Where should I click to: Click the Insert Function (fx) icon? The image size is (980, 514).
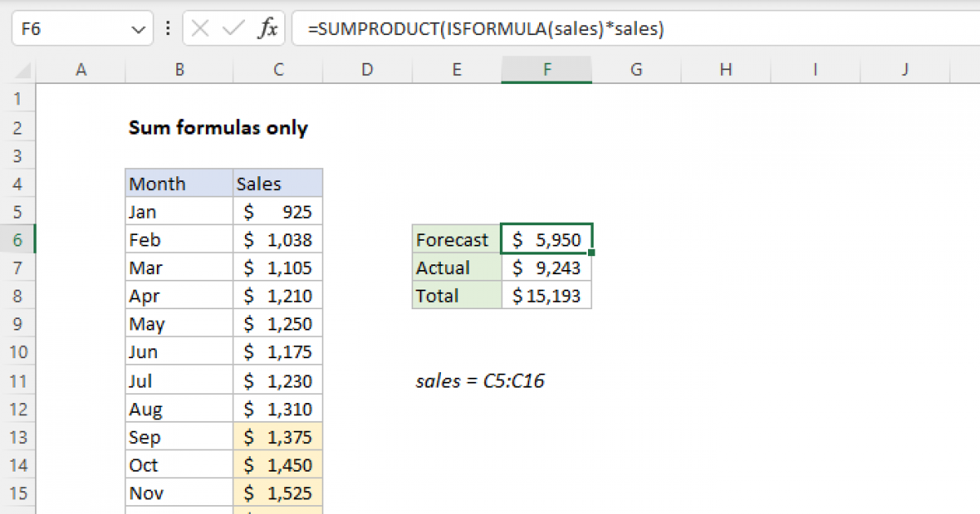coord(269,29)
